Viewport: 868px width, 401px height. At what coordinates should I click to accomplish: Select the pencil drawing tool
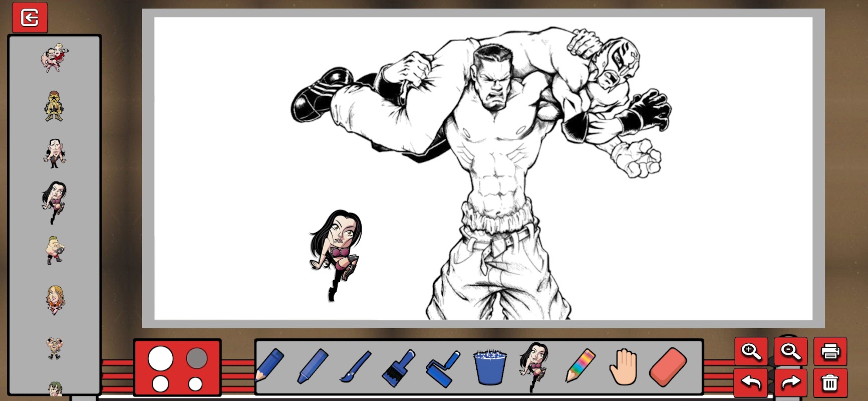[269, 366]
